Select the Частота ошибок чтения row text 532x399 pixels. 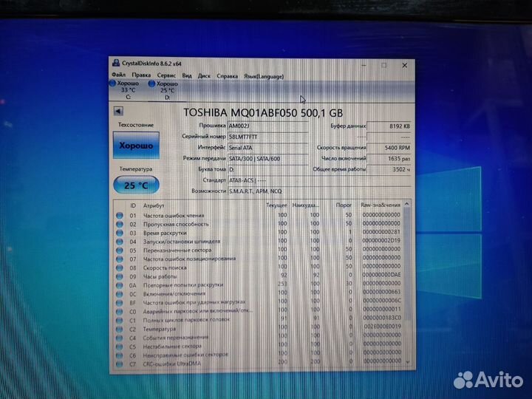tap(174, 216)
